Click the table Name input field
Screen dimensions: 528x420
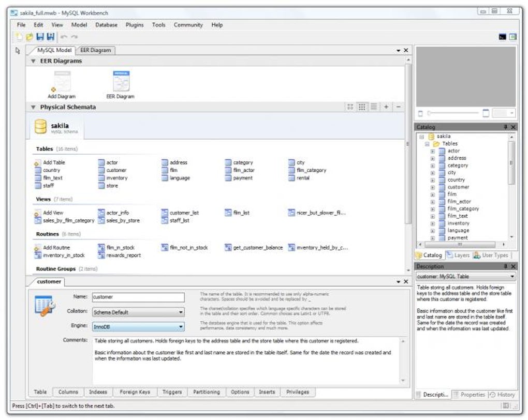138,297
